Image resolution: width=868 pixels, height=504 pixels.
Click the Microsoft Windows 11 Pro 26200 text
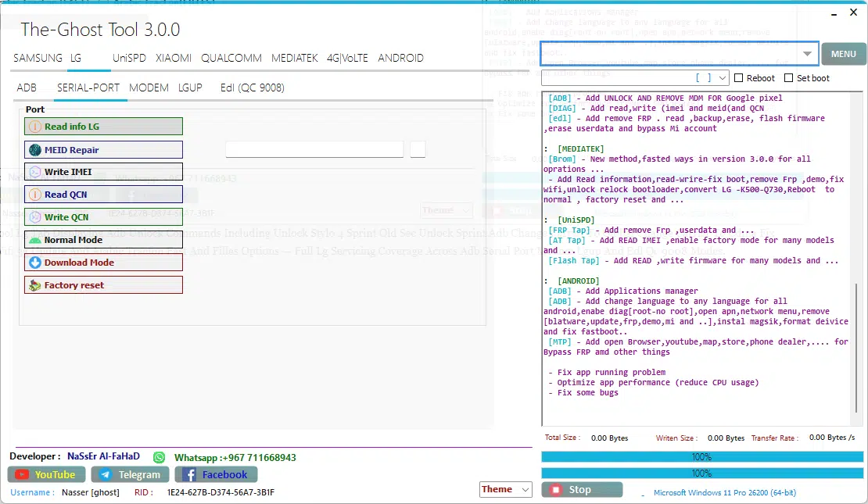[x=725, y=492]
